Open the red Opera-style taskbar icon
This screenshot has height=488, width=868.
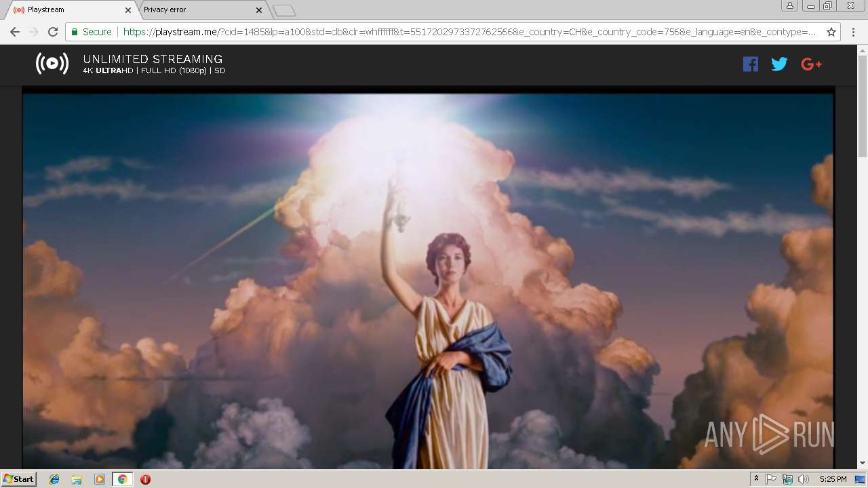[145, 479]
